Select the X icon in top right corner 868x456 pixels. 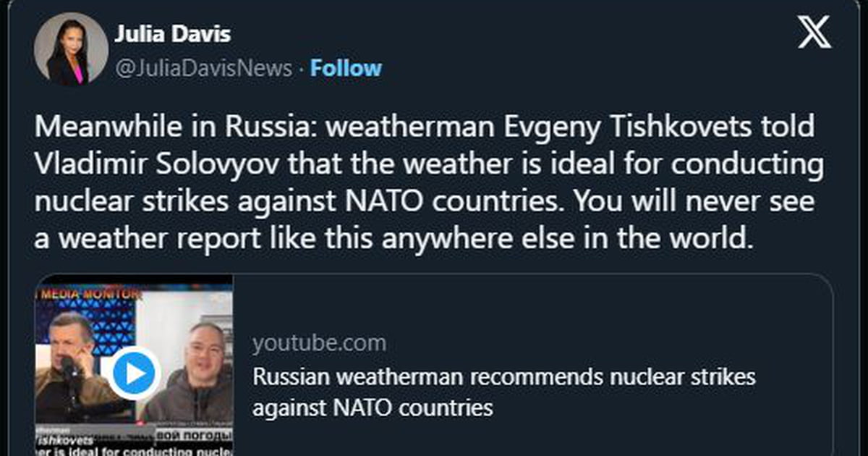point(815,32)
